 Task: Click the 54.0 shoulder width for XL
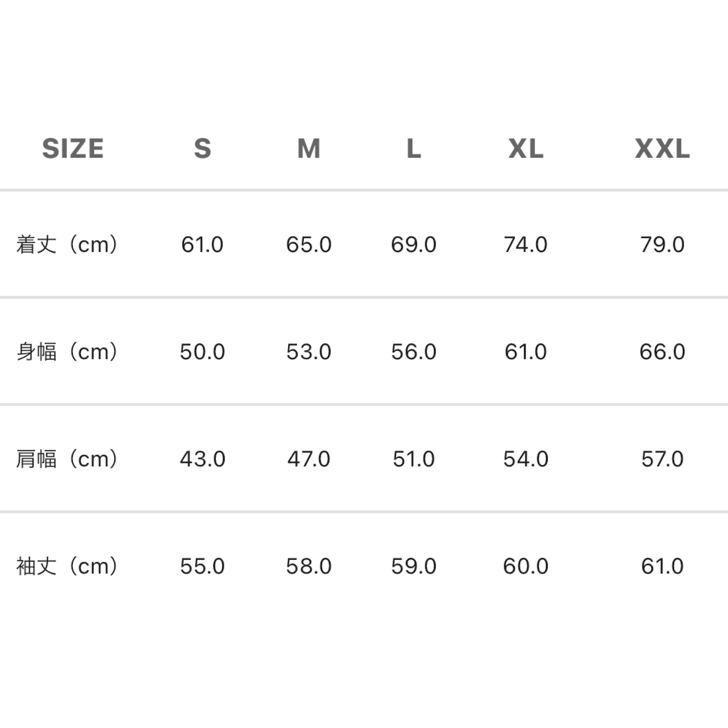(x=526, y=459)
